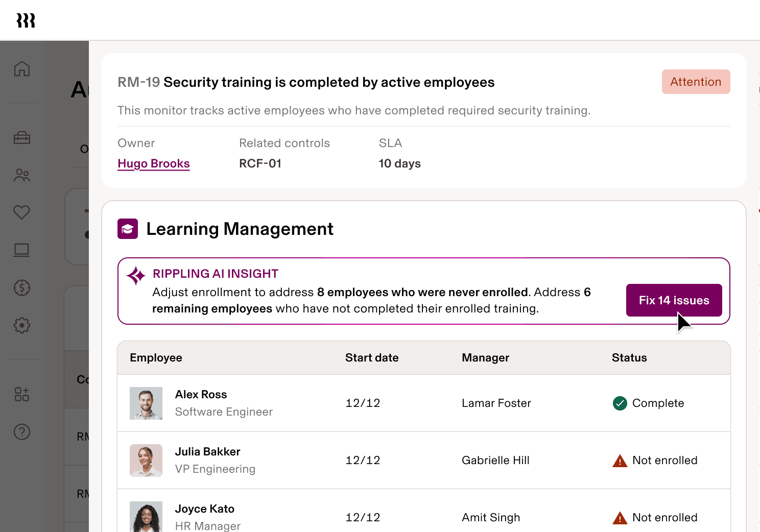Click Joyce Kato's profile photo
The width and height of the screenshot is (760, 532).
pos(146,517)
